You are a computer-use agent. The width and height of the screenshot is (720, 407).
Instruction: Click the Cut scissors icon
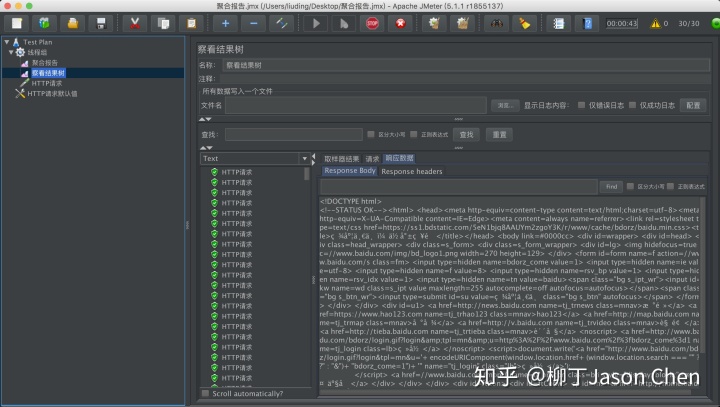click(135, 23)
